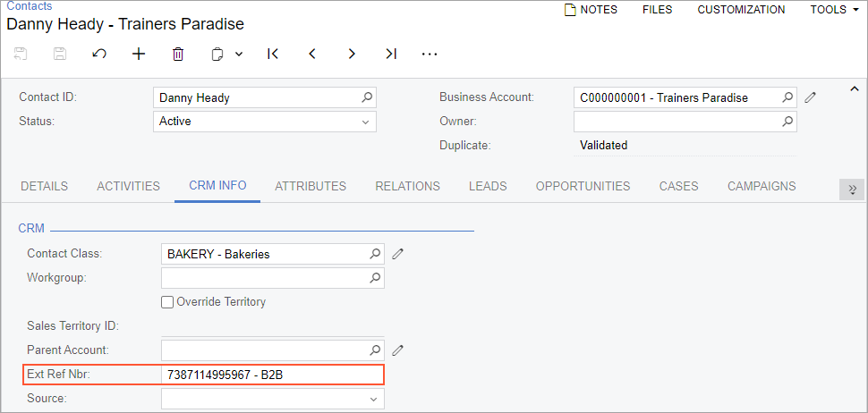Click the Add New Record plus icon
This screenshot has height=413, width=868.
point(139,54)
